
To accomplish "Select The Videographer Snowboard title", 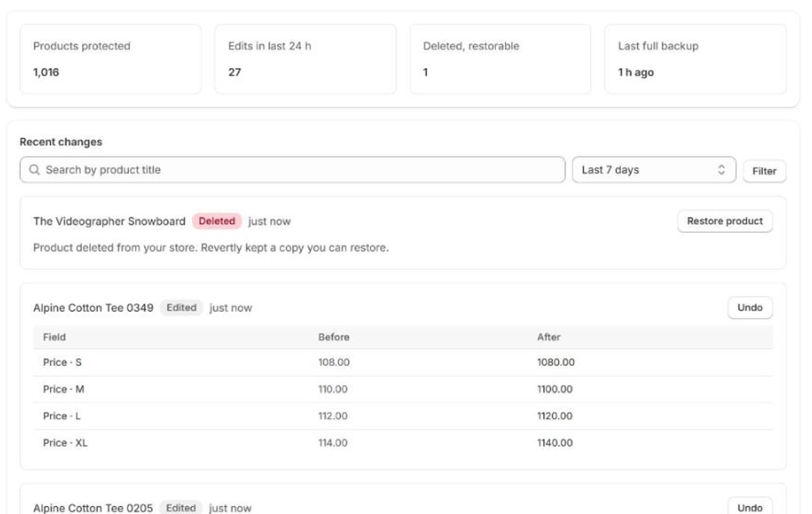I will click(x=109, y=221).
